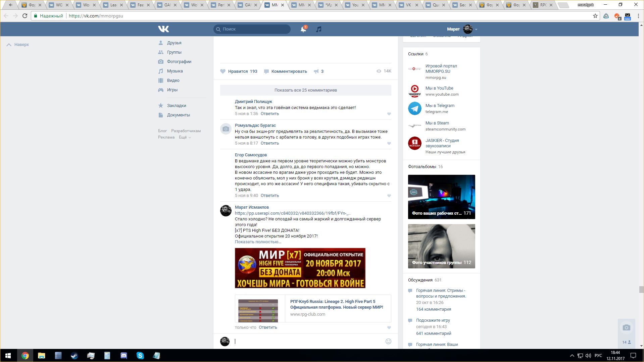Open Chrome from the taskbar

pyautogui.click(x=25, y=356)
